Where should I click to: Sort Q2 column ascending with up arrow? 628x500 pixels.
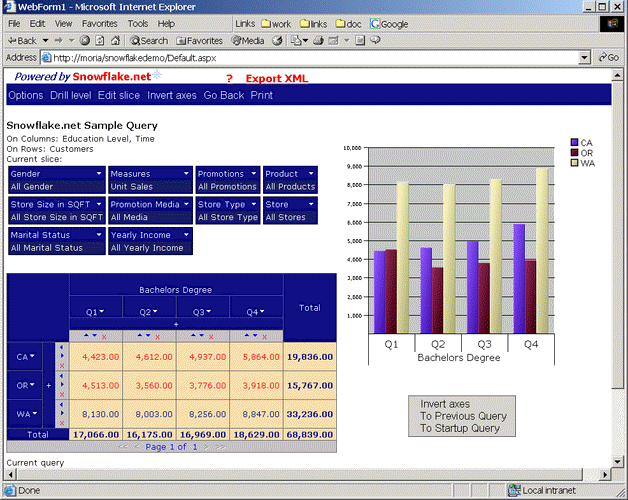pos(140,336)
